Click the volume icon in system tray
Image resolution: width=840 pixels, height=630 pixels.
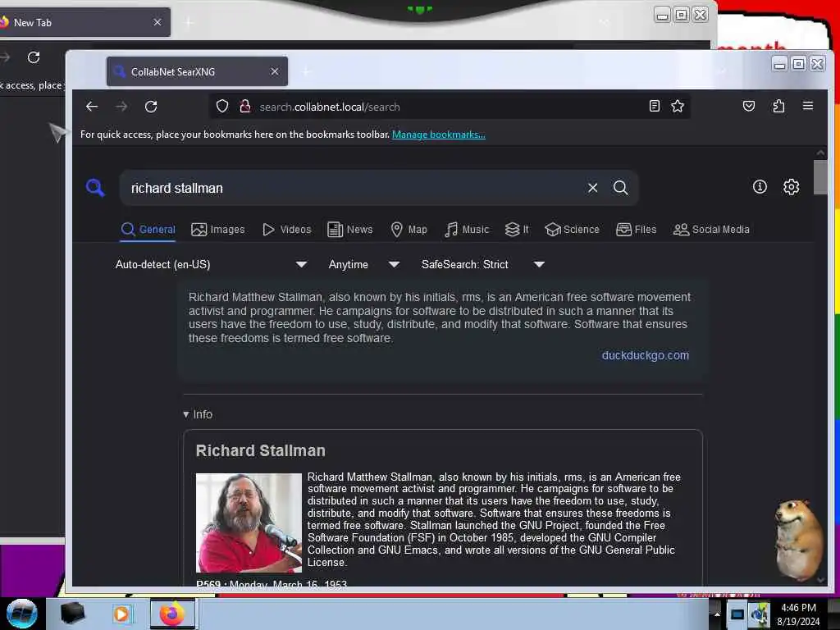click(x=759, y=614)
